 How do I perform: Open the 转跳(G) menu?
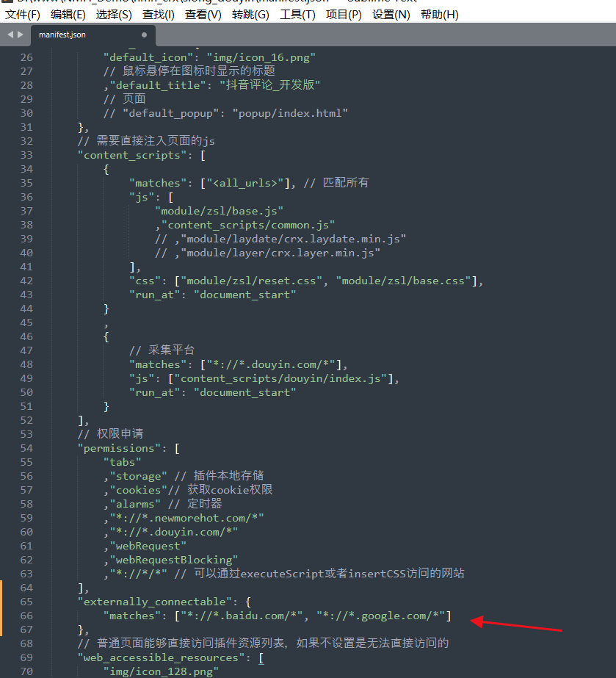250,15
